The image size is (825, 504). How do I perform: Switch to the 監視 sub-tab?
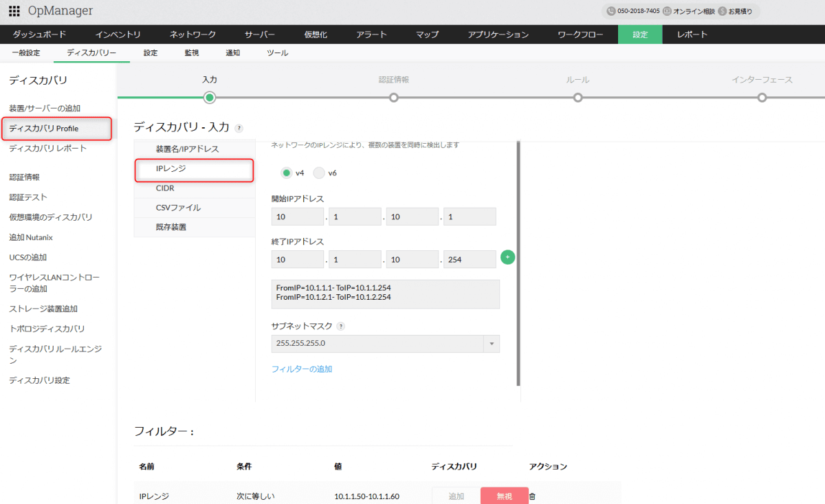(192, 53)
